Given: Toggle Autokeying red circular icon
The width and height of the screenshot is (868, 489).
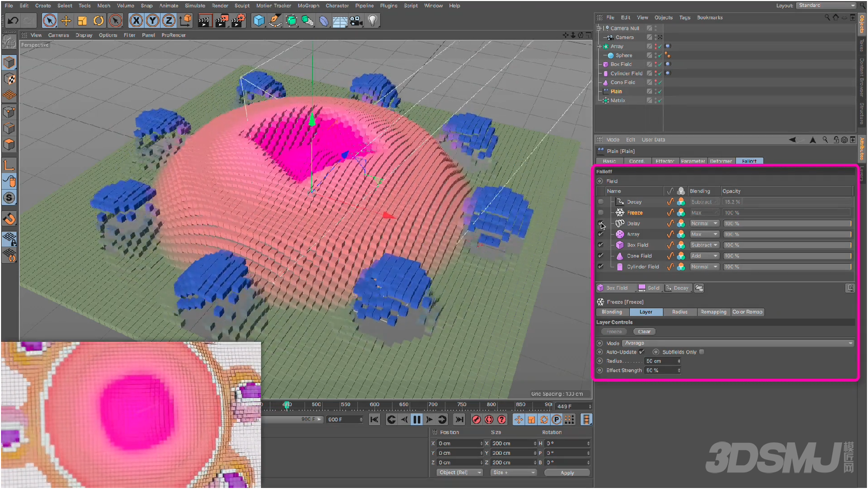Looking at the screenshot, I should point(489,420).
